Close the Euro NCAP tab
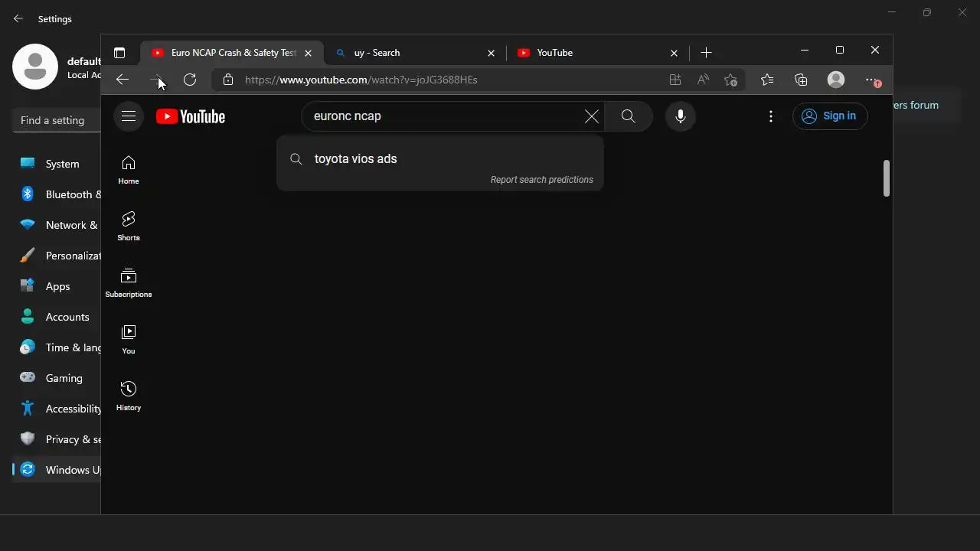The image size is (980, 551). pyautogui.click(x=308, y=53)
